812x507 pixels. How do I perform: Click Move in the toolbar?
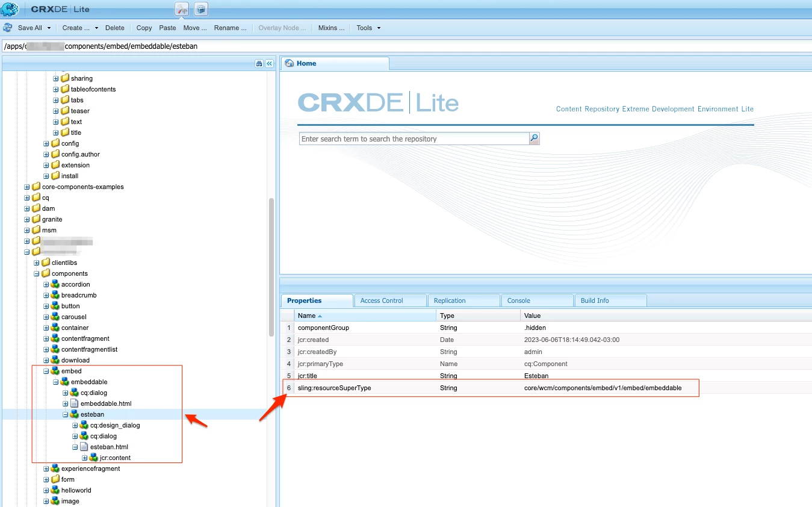click(x=195, y=28)
